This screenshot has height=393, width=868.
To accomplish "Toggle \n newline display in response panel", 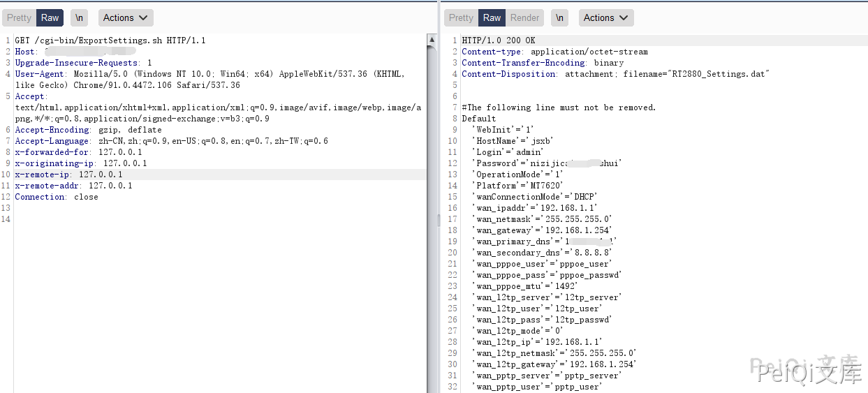I will point(559,18).
